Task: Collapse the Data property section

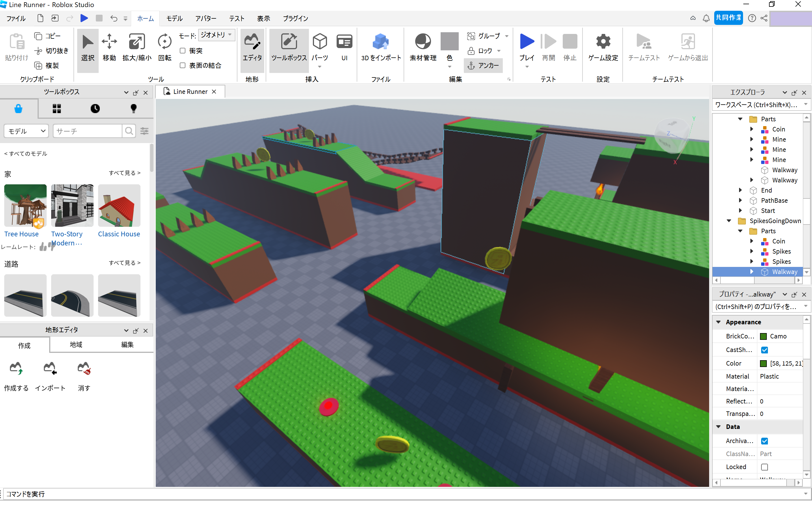Action: pyautogui.click(x=718, y=427)
